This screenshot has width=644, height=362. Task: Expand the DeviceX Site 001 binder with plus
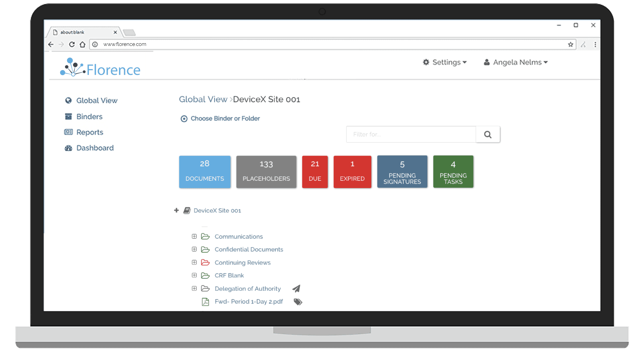click(x=176, y=210)
